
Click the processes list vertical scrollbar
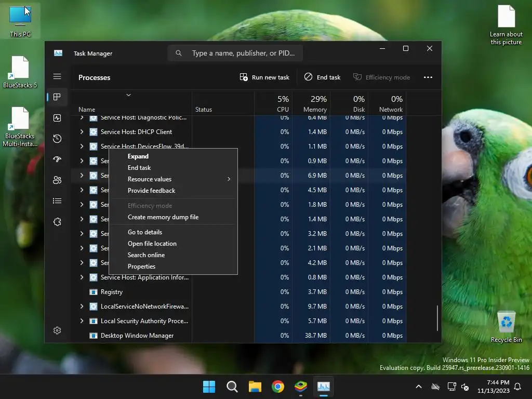437,318
